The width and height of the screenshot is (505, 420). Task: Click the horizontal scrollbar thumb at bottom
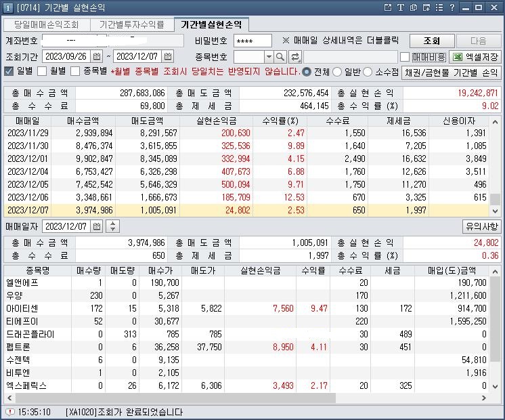(x=175, y=398)
